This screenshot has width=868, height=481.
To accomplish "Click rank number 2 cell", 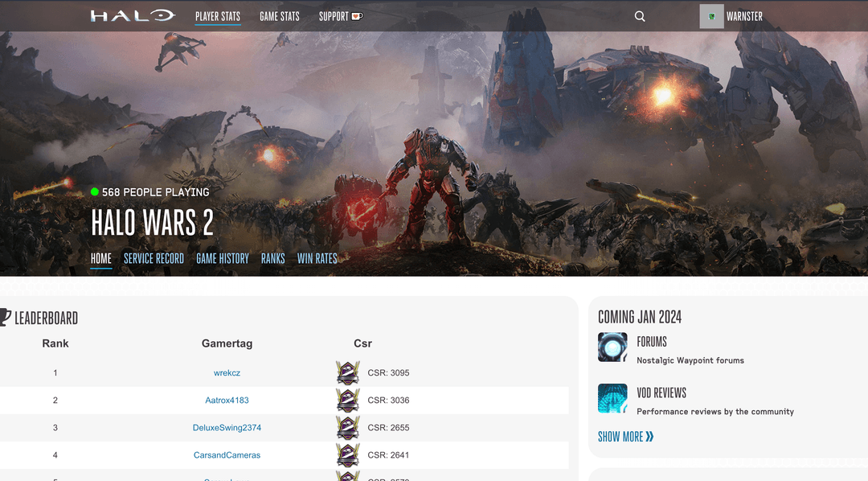I will [x=55, y=400].
